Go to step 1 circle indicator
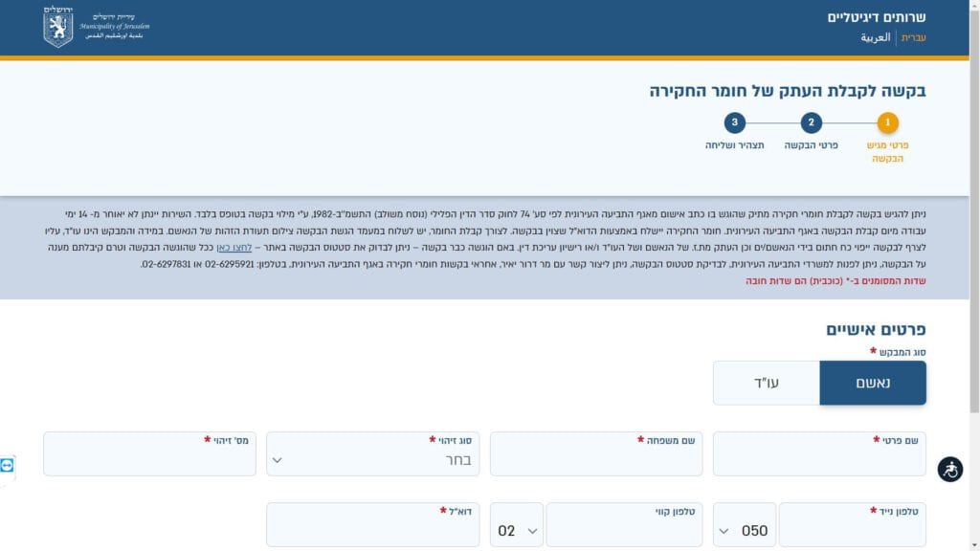The height and width of the screenshot is (551, 980). [x=887, y=122]
